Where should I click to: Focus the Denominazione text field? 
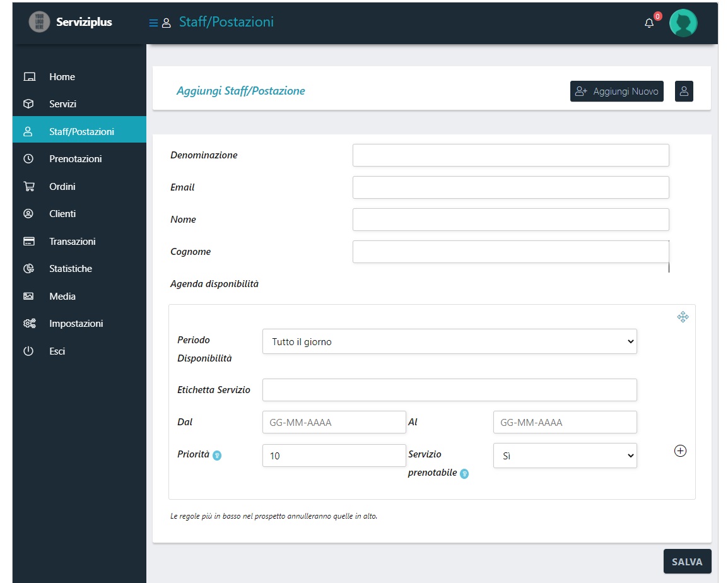point(510,155)
